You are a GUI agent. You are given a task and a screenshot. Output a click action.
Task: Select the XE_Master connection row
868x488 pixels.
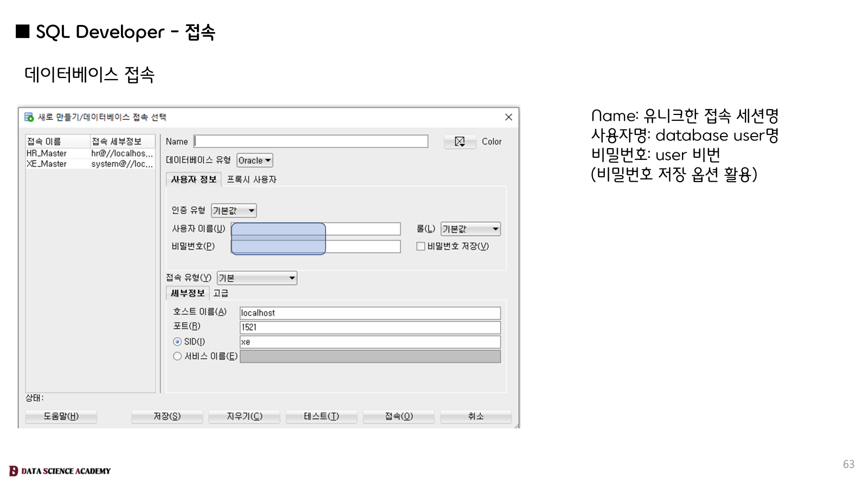click(x=91, y=164)
